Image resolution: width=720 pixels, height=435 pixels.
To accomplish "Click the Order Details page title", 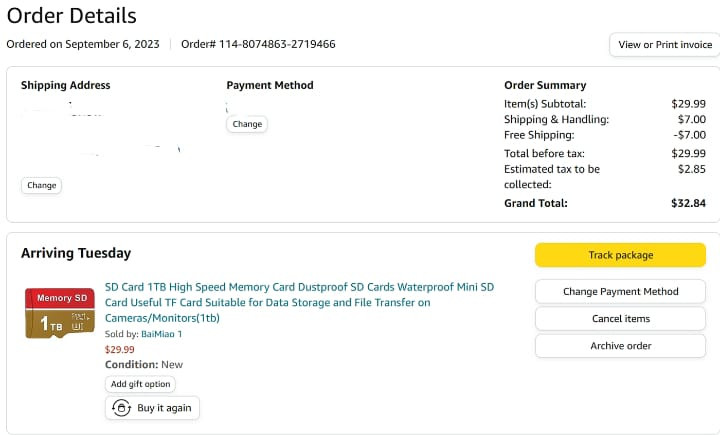I will [72, 16].
